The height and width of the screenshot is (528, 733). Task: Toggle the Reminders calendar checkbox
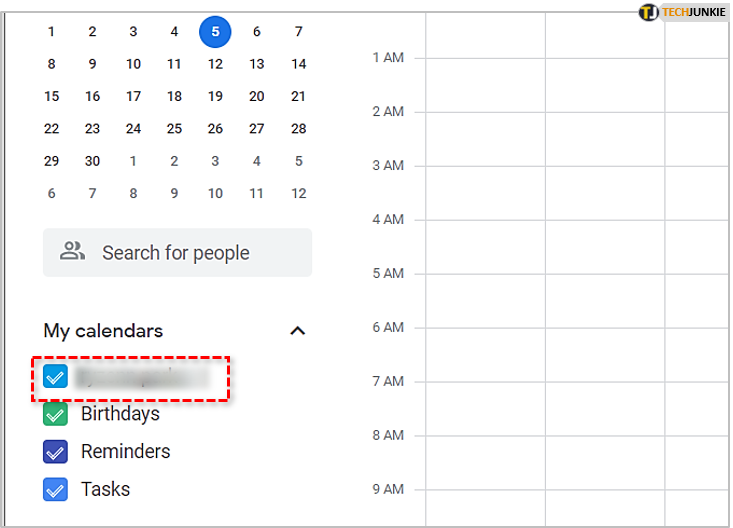(x=55, y=452)
